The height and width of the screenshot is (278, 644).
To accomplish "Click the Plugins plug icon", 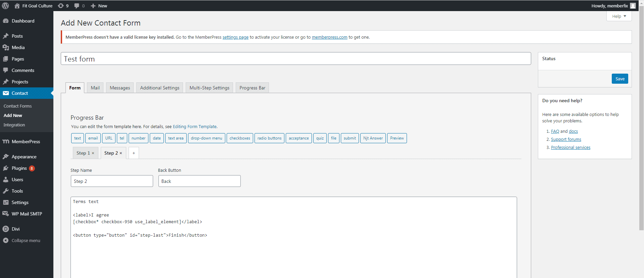I will [6, 168].
